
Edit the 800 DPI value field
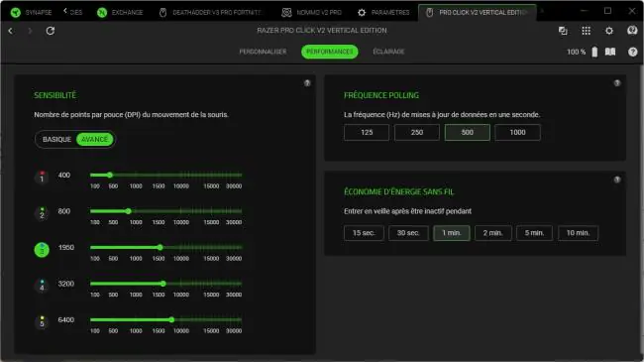[x=64, y=211]
